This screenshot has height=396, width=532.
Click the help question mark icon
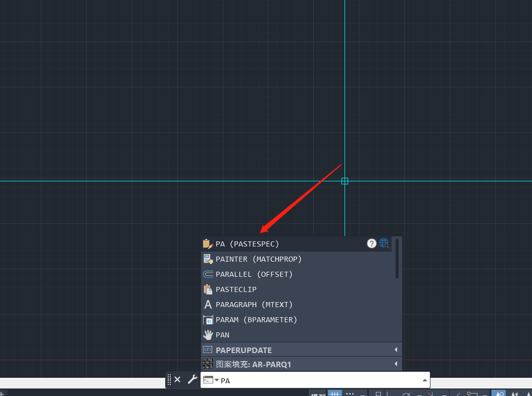click(371, 243)
